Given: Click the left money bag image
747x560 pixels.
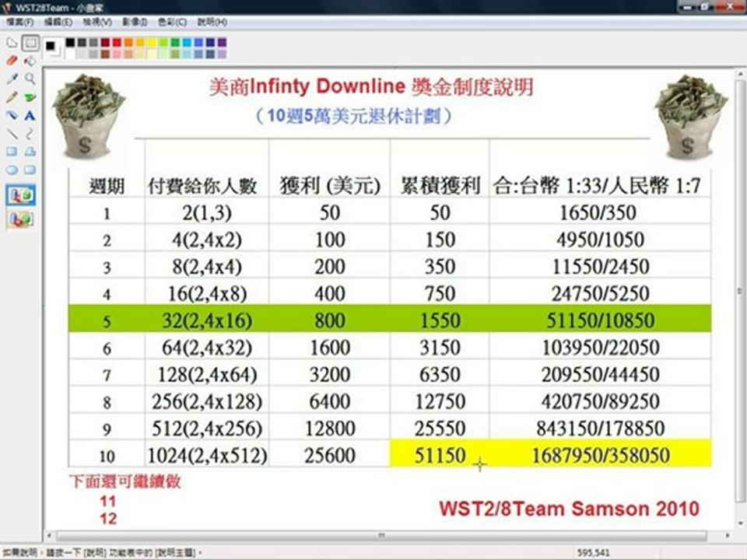Looking at the screenshot, I should pyautogui.click(x=88, y=117).
